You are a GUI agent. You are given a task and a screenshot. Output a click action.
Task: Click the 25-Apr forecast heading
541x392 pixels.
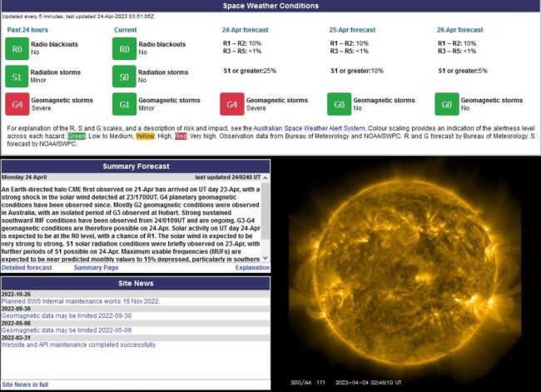352,30
